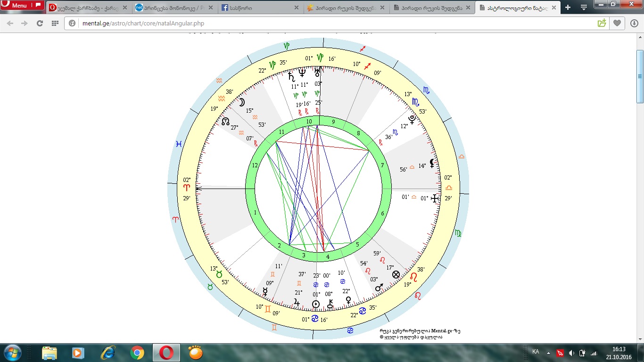Click the site info globe badge
Screen dimensions: 644x362
click(72, 24)
